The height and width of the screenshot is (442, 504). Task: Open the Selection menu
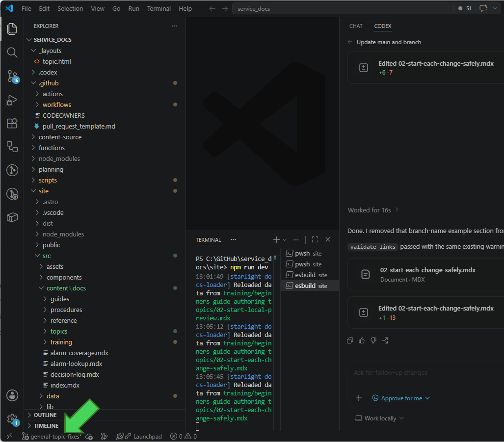(70, 9)
